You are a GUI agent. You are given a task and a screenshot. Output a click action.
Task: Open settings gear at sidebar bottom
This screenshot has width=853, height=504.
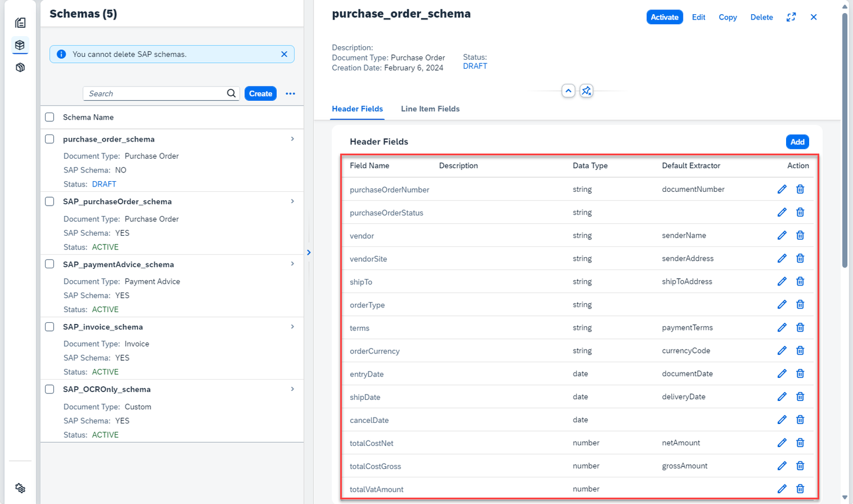(20, 488)
